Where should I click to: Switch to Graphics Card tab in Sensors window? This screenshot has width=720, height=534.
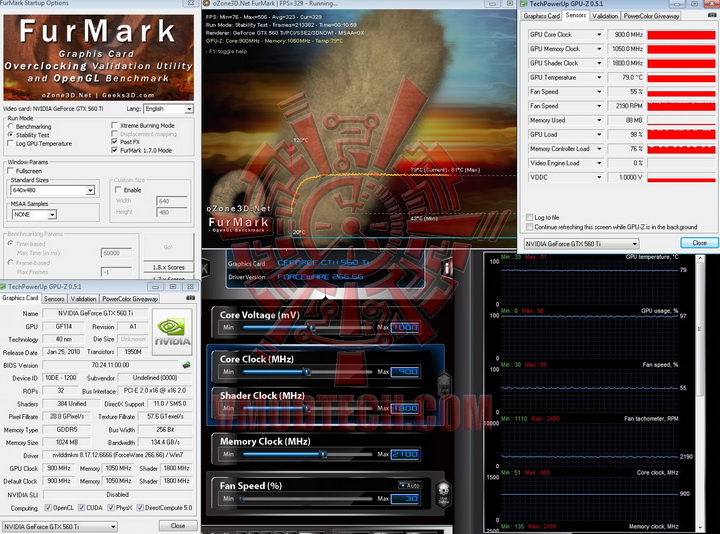pyautogui.click(x=542, y=16)
